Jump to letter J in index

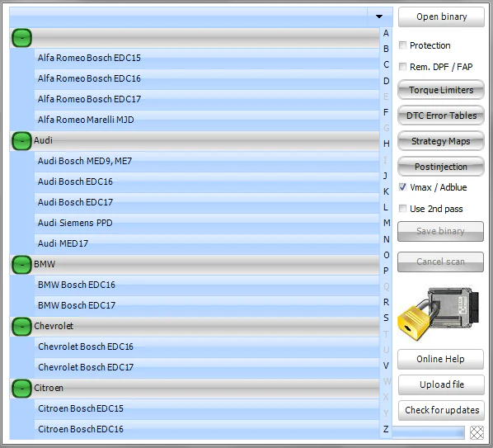tap(386, 176)
